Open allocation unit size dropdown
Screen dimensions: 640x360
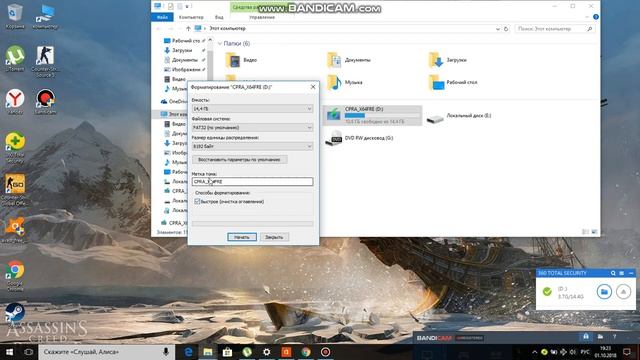252,146
